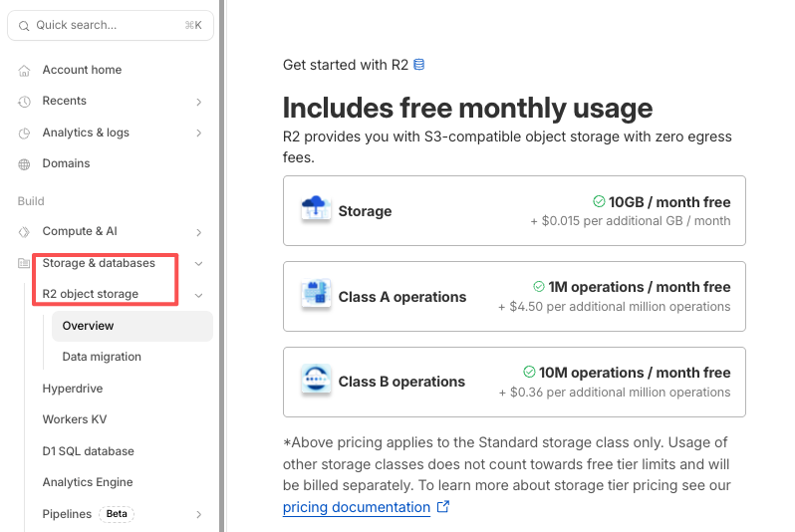The width and height of the screenshot is (795, 532).
Task: Click the Build section label
Action: [31, 201]
